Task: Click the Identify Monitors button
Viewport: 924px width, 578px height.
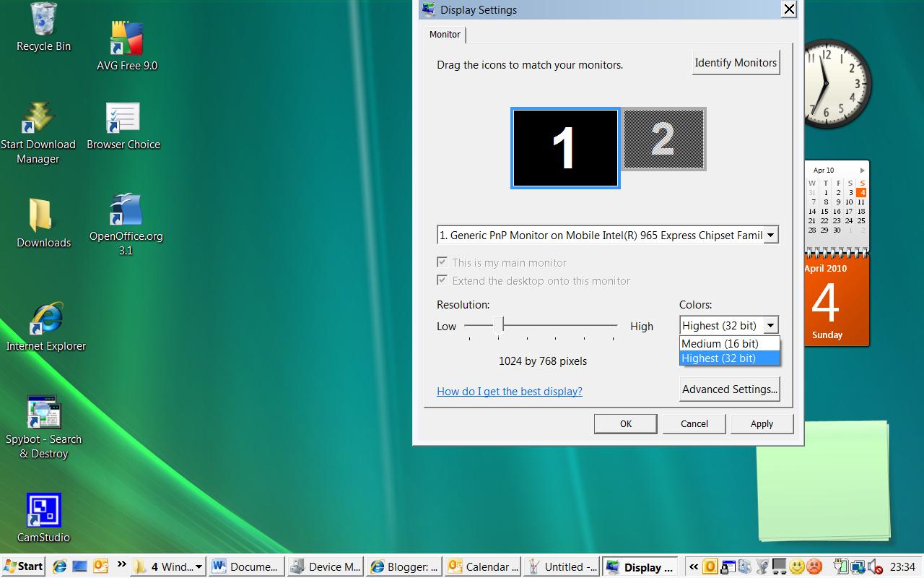Action: (x=736, y=62)
